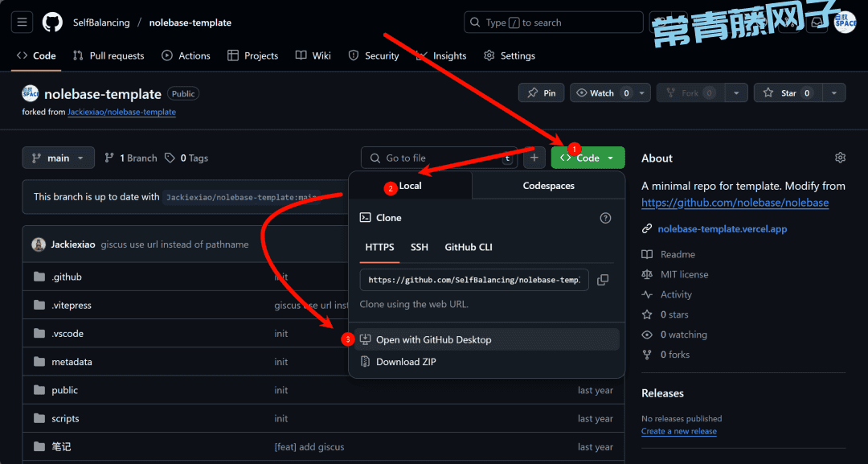
Task: Open the main branch selector dropdown
Action: [58, 158]
